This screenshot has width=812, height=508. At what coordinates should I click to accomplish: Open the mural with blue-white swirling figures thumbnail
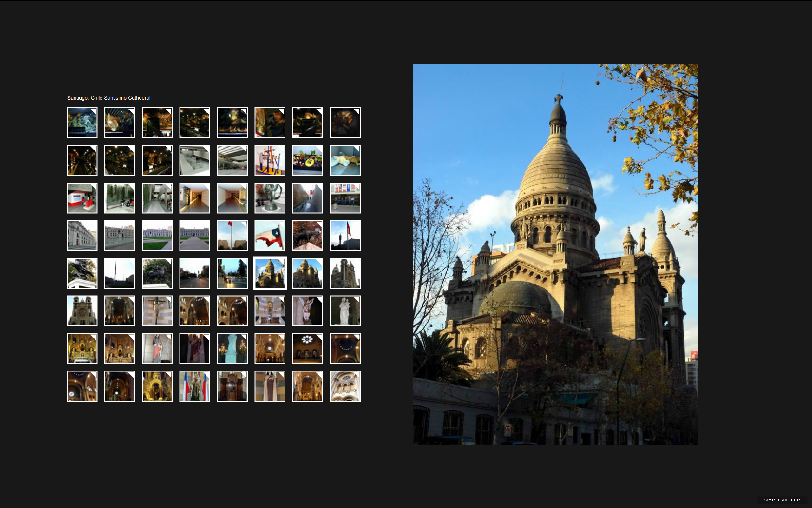[x=82, y=123]
